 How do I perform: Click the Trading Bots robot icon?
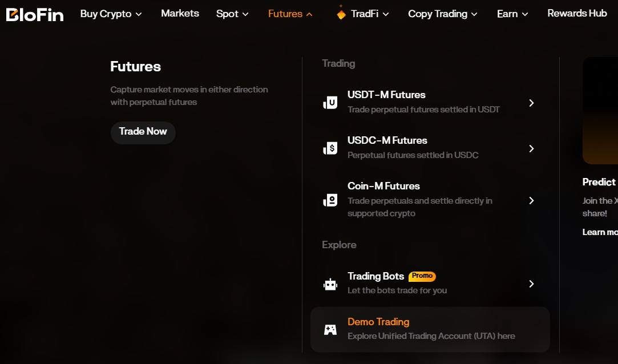[x=330, y=284]
